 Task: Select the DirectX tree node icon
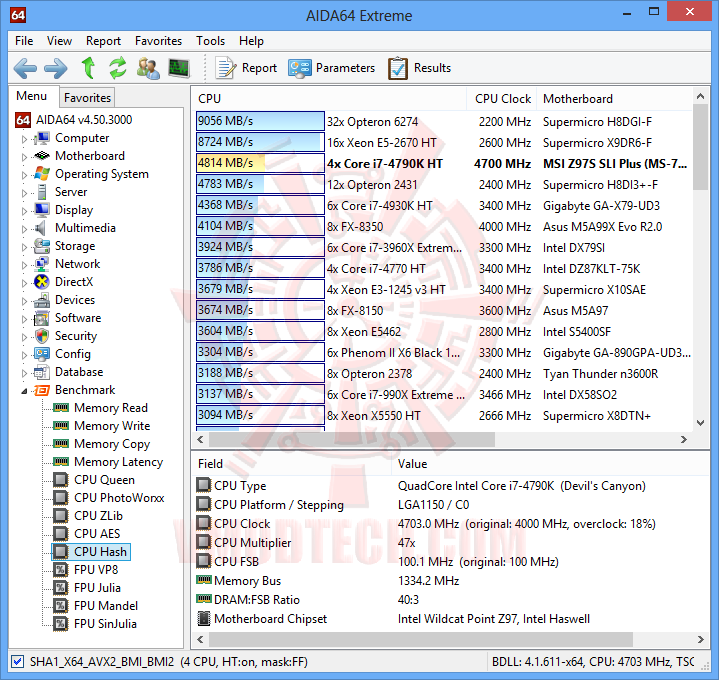pos(42,282)
